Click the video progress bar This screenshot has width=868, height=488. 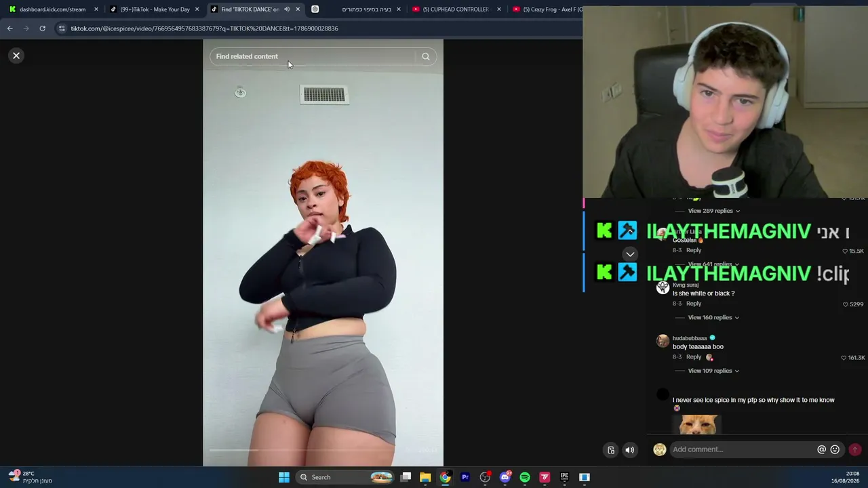click(x=323, y=449)
